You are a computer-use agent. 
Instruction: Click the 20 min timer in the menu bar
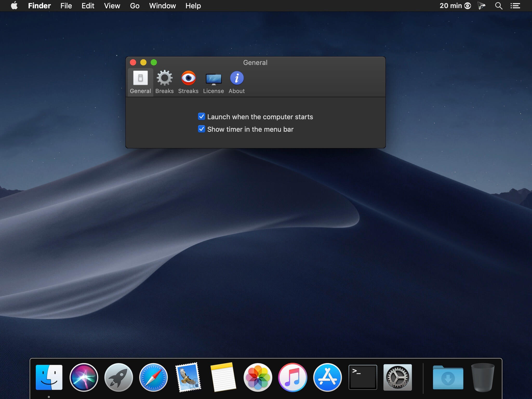coord(455,6)
